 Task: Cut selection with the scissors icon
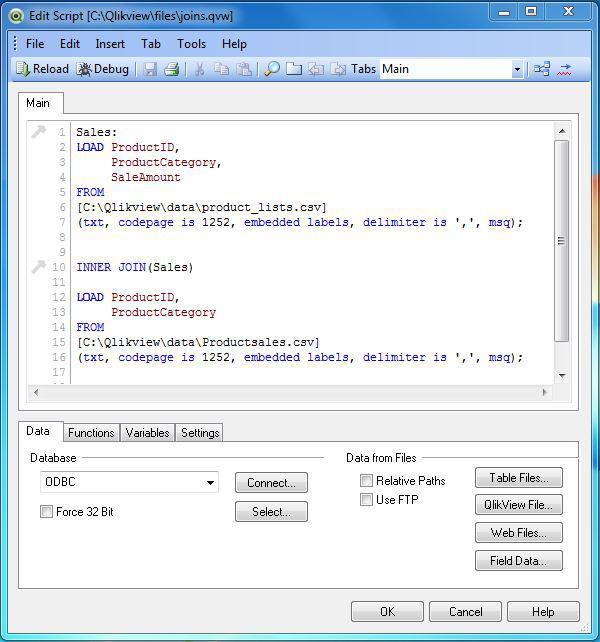[199, 69]
